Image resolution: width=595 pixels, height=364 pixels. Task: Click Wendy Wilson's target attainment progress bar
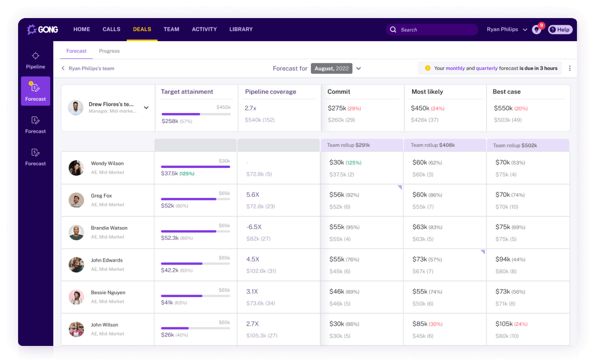[195, 166]
